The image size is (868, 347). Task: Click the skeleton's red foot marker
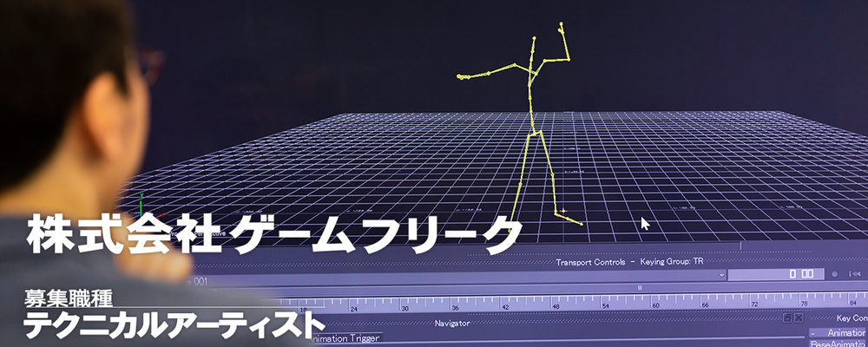coord(563,211)
